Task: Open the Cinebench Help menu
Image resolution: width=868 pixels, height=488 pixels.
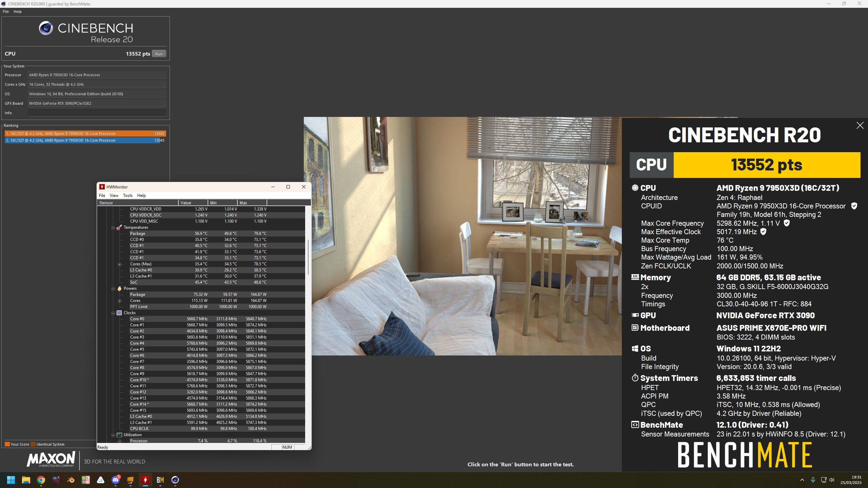Action: (x=18, y=12)
